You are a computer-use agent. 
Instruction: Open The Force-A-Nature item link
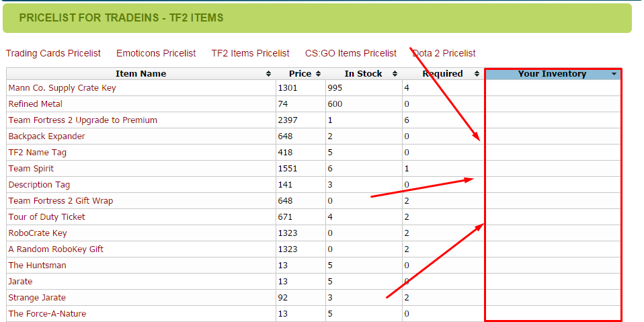tap(47, 314)
